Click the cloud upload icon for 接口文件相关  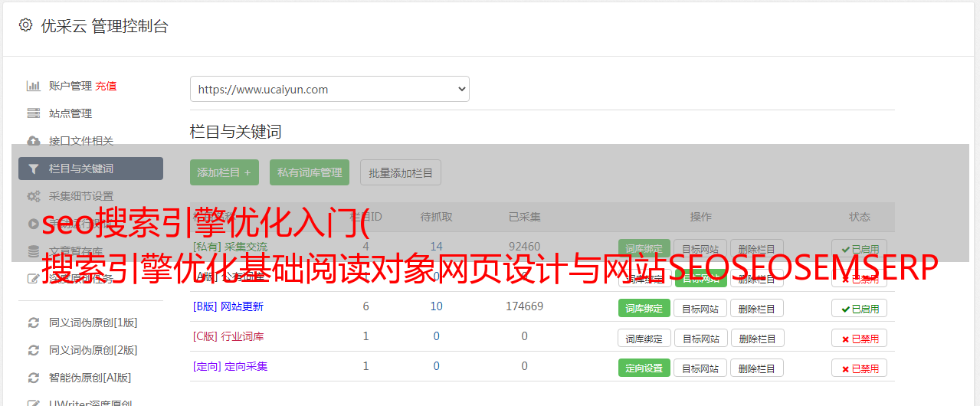click(34, 141)
